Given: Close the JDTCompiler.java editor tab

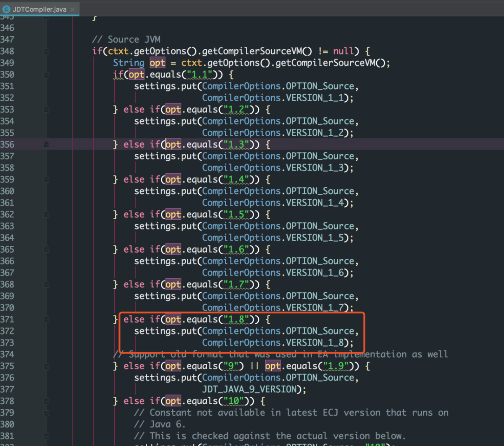Looking at the screenshot, I should point(72,9).
